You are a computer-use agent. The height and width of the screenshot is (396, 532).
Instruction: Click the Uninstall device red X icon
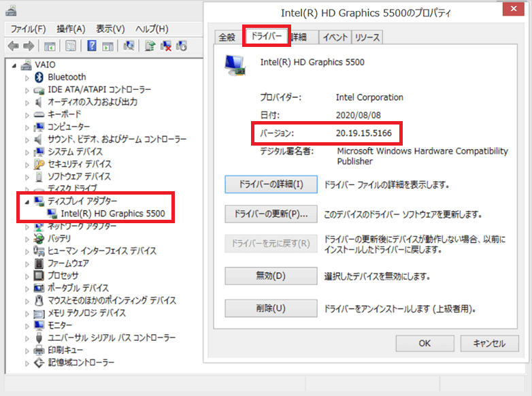tap(166, 46)
